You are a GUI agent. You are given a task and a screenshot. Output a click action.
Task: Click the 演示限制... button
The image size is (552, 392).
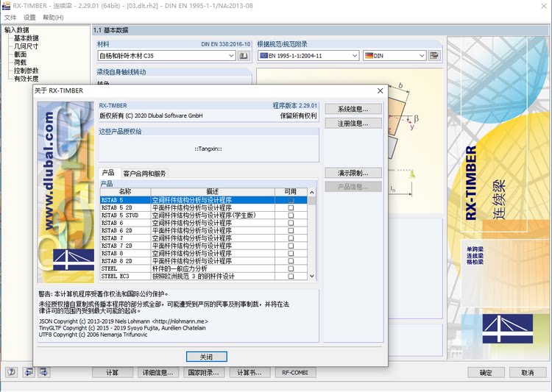(x=353, y=173)
